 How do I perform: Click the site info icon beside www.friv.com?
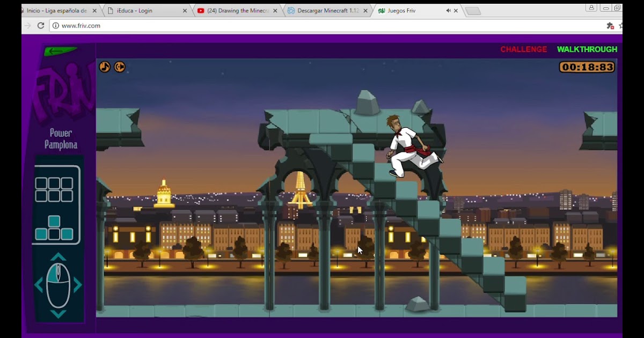56,25
